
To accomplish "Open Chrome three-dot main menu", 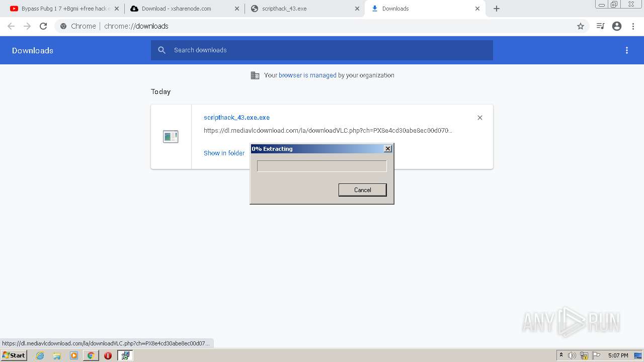I will (x=633, y=26).
